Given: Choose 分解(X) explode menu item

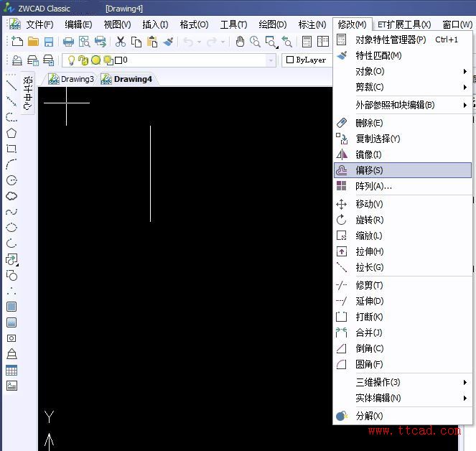Looking at the screenshot, I should point(403,416).
